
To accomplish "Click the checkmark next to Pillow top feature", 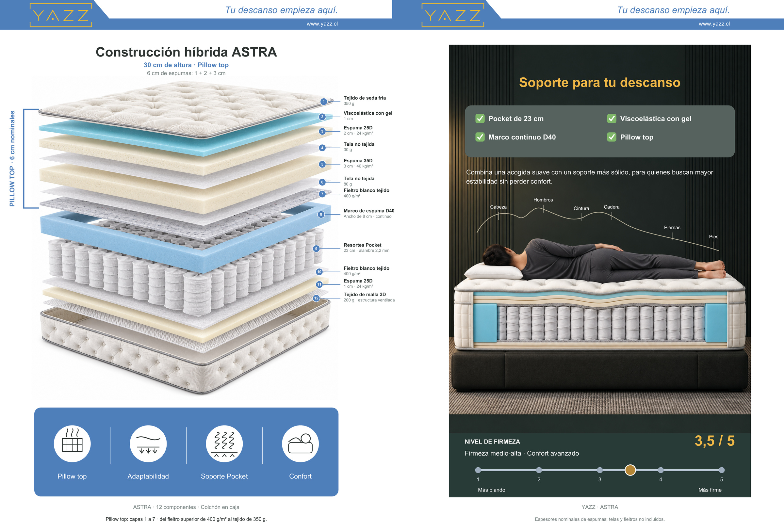I will pyautogui.click(x=612, y=137).
